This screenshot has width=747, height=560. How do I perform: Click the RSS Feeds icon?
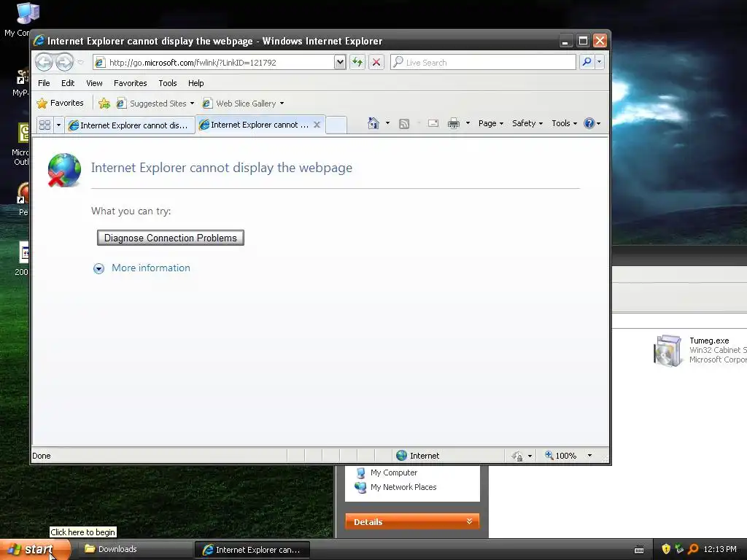click(404, 124)
